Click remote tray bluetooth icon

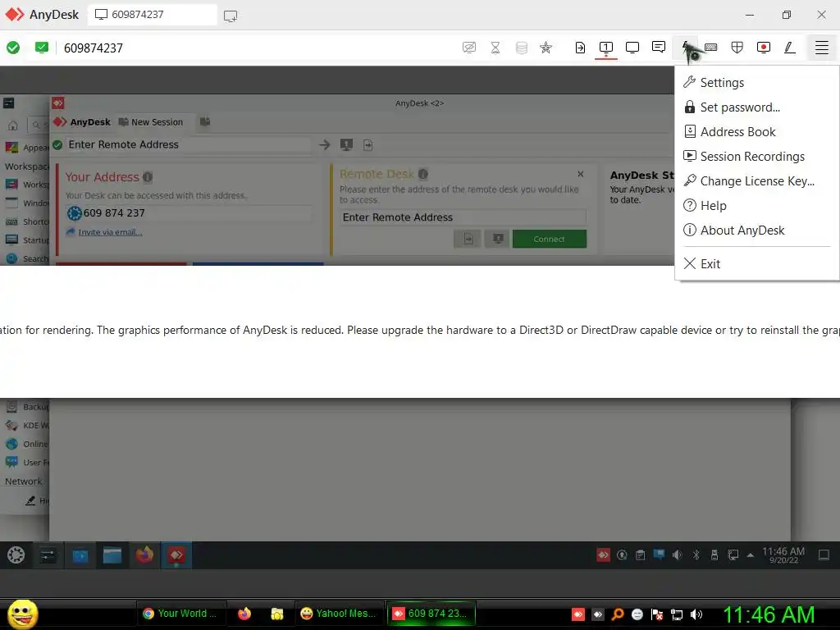tap(696, 555)
